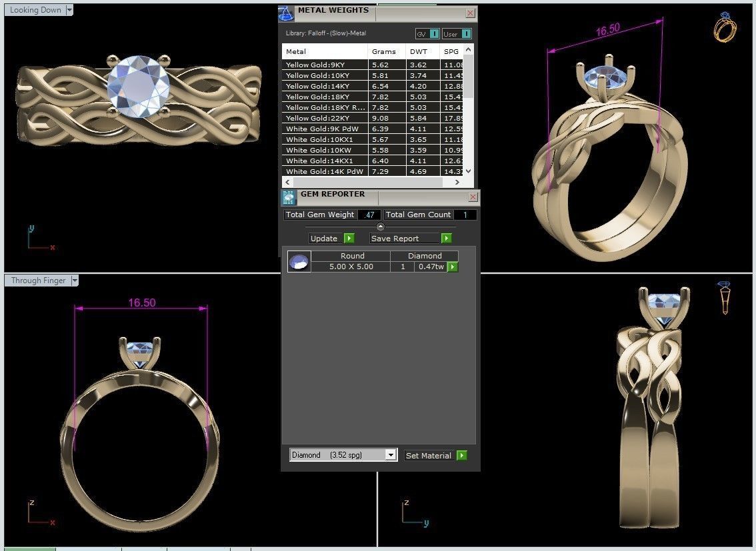756x551 pixels.
Task: Click the Metal column header
Action: pos(325,51)
